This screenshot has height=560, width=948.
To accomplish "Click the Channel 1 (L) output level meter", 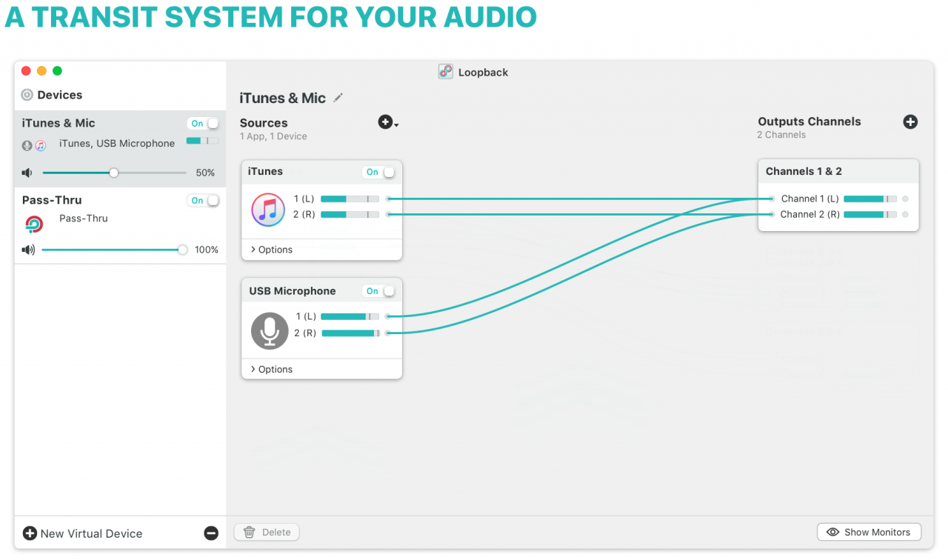I will click(870, 199).
